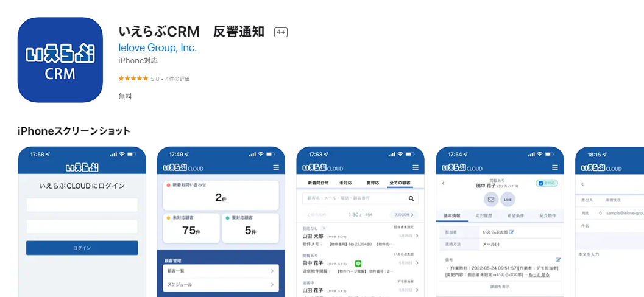Click the iPhone対応 label

coord(138,61)
